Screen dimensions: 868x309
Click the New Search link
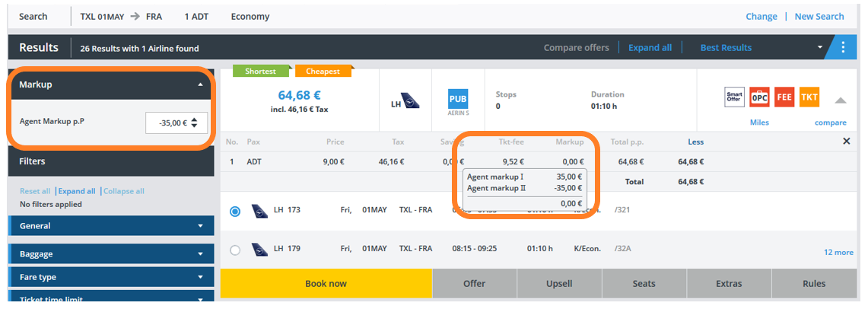(x=819, y=16)
